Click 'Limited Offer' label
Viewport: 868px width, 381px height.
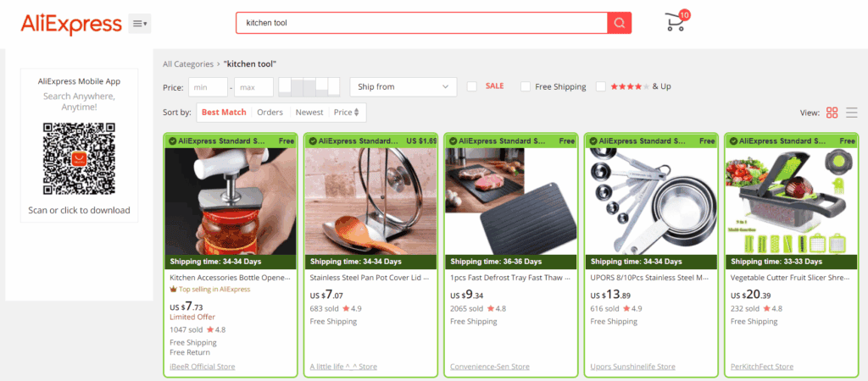coord(192,317)
